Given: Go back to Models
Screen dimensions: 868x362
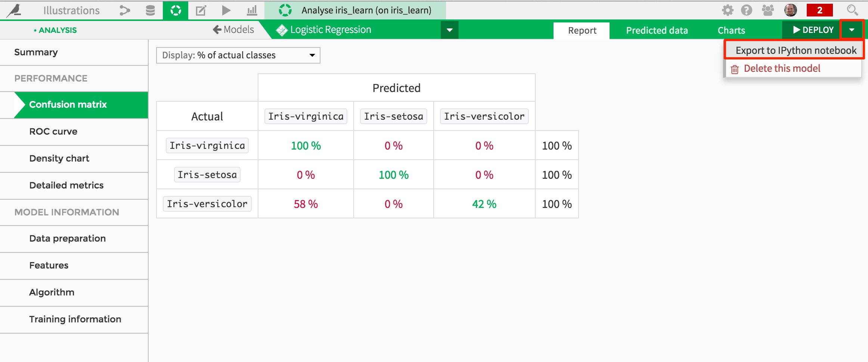Looking at the screenshot, I should pyautogui.click(x=233, y=30).
